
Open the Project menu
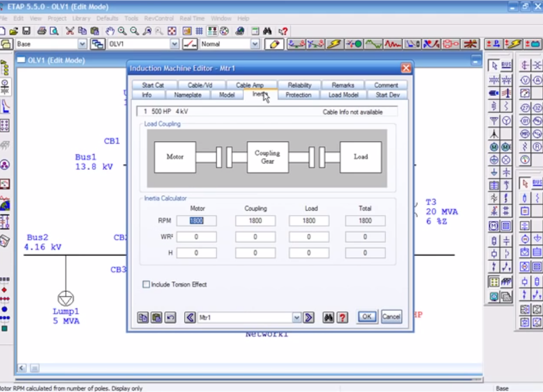coord(57,18)
